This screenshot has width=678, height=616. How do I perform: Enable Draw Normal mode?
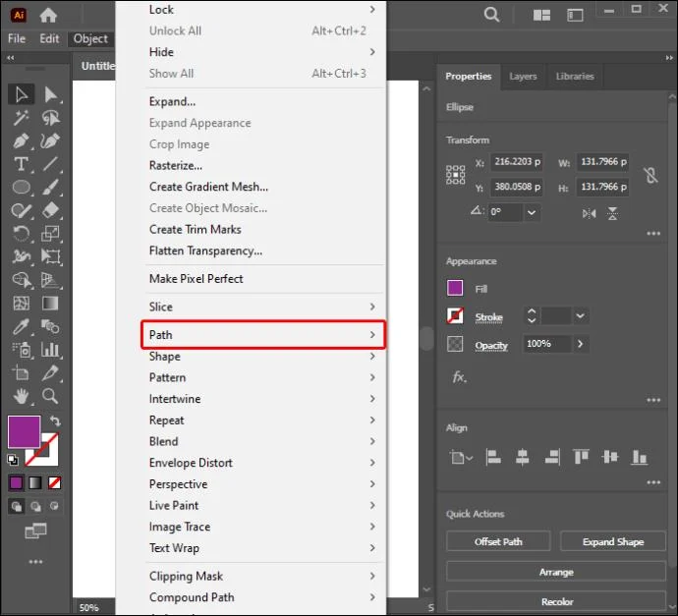[x=17, y=506]
